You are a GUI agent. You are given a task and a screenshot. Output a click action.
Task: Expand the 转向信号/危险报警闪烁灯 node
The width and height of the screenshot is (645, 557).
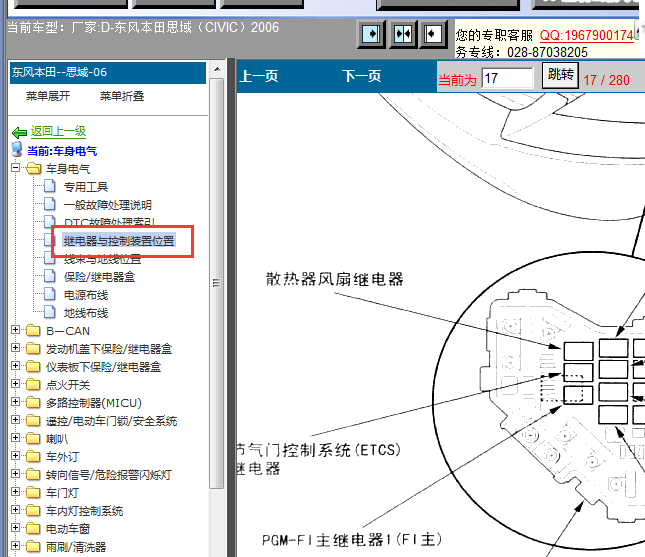tap(16, 473)
